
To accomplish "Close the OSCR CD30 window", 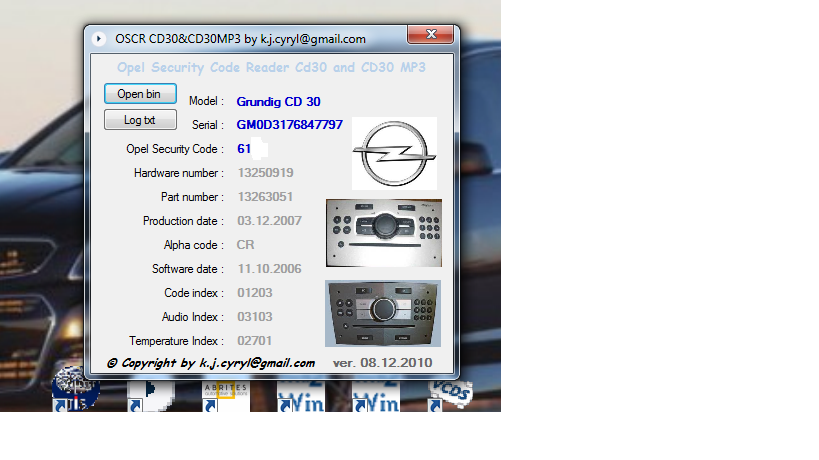I will [x=430, y=34].
